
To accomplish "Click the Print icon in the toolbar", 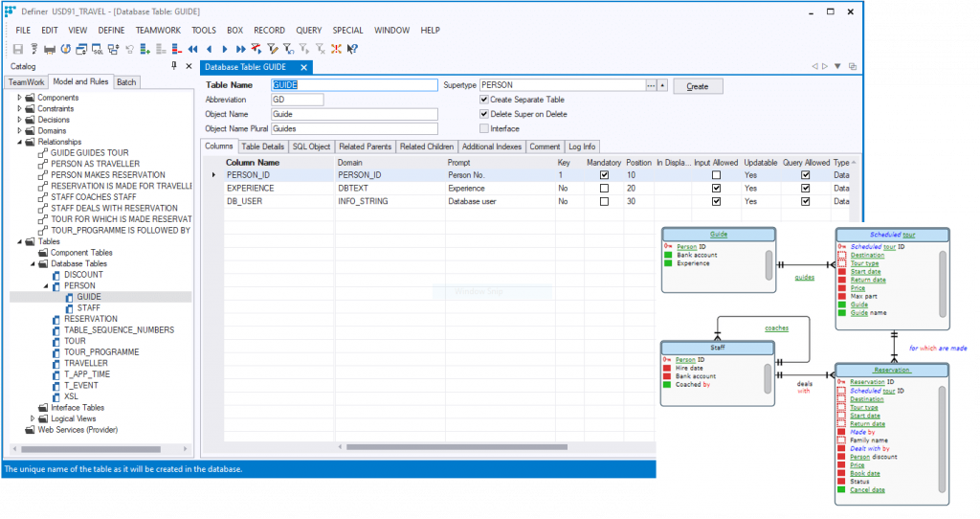I will click(50, 49).
